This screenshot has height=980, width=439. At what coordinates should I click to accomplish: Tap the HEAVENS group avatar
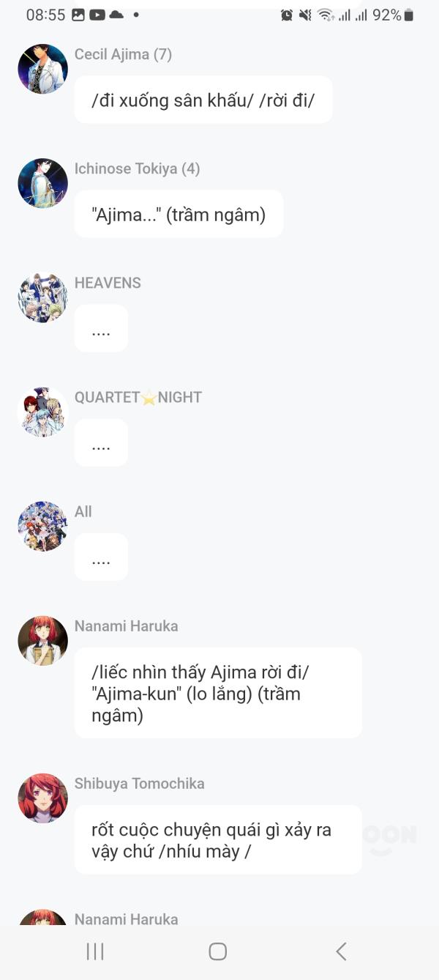click(42, 297)
